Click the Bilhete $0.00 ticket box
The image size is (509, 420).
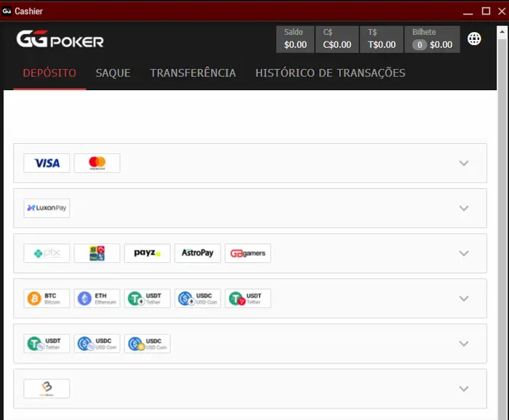(x=433, y=39)
